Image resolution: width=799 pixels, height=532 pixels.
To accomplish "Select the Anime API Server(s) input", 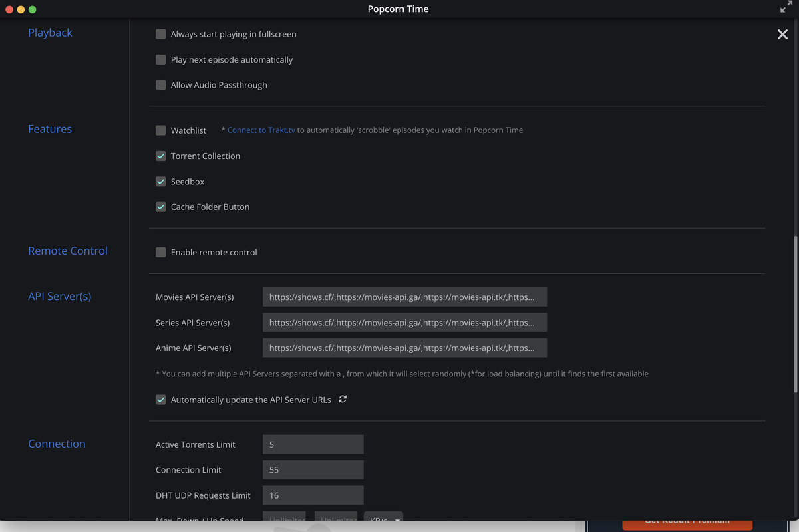I will click(x=404, y=348).
